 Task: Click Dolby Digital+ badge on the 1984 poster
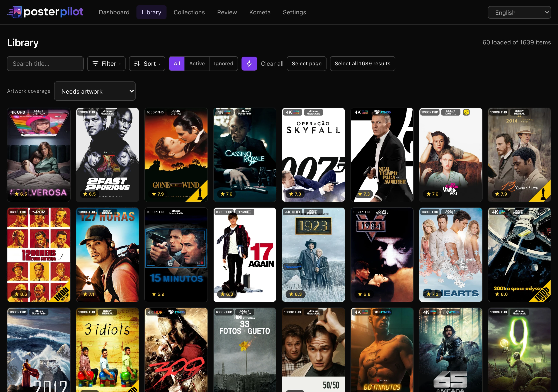tap(382, 212)
